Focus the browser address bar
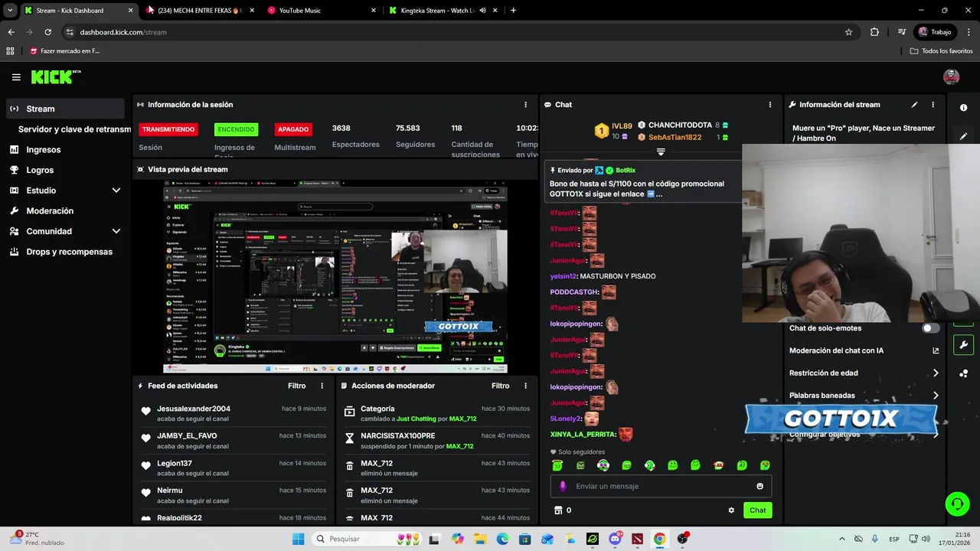The height and width of the screenshot is (551, 980). (x=452, y=32)
